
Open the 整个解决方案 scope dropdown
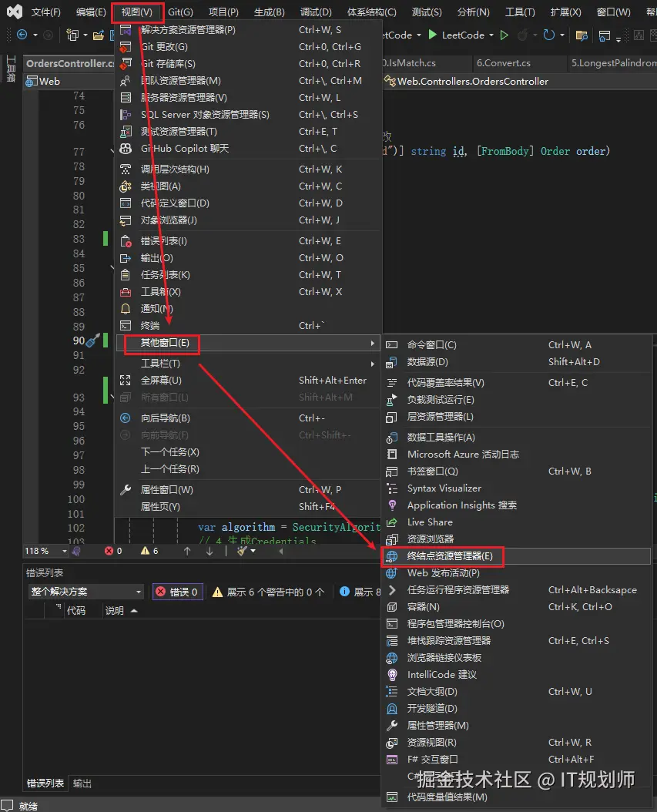(x=86, y=592)
